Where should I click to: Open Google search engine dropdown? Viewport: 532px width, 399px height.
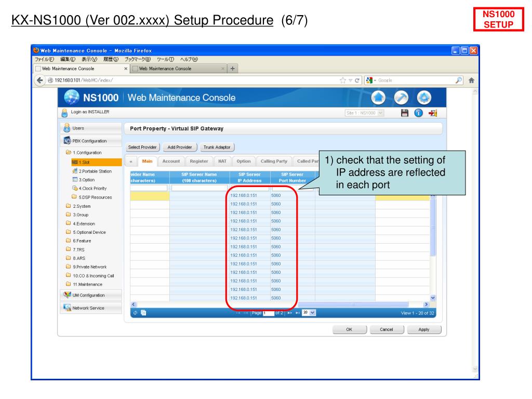pos(371,81)
